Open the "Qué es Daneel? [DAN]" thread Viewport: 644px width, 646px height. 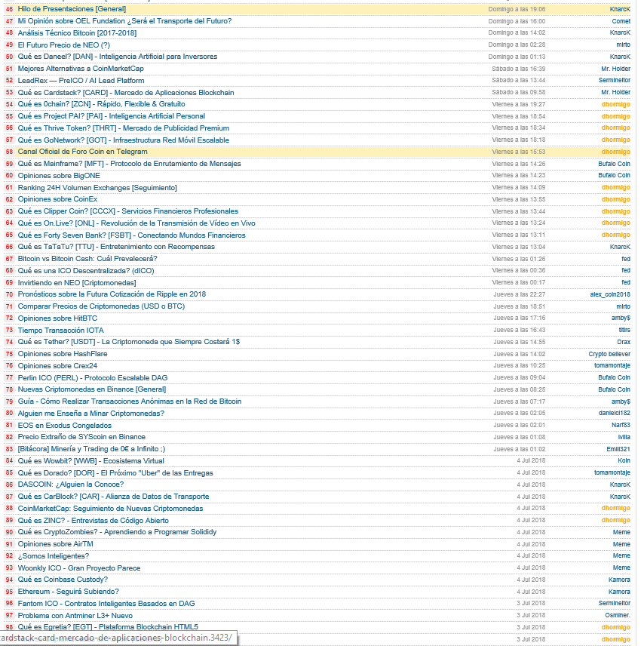tap(118, 57)
